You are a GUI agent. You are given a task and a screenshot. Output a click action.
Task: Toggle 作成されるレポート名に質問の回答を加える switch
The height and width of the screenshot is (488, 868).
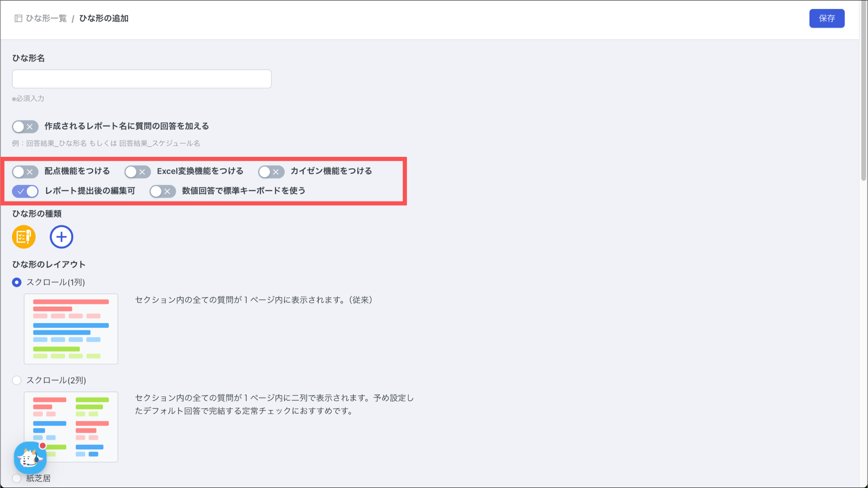[x=25, y=126]
